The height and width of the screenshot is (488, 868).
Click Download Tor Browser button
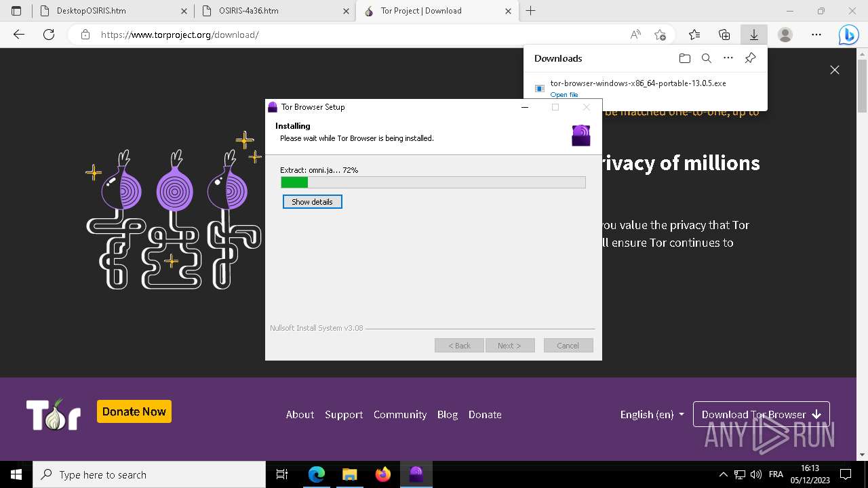[x=762, y=415]
